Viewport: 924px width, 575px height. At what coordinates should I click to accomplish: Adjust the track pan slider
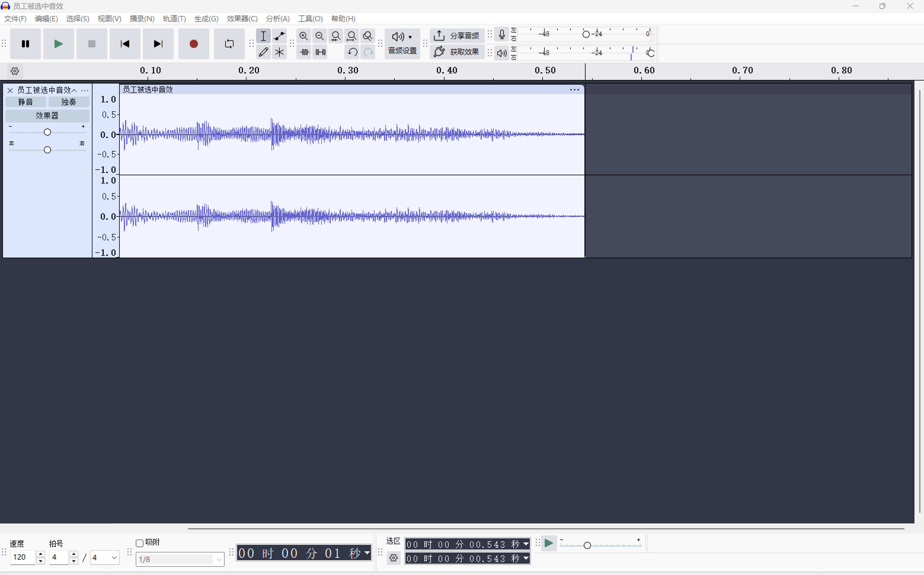coord(47,150)
